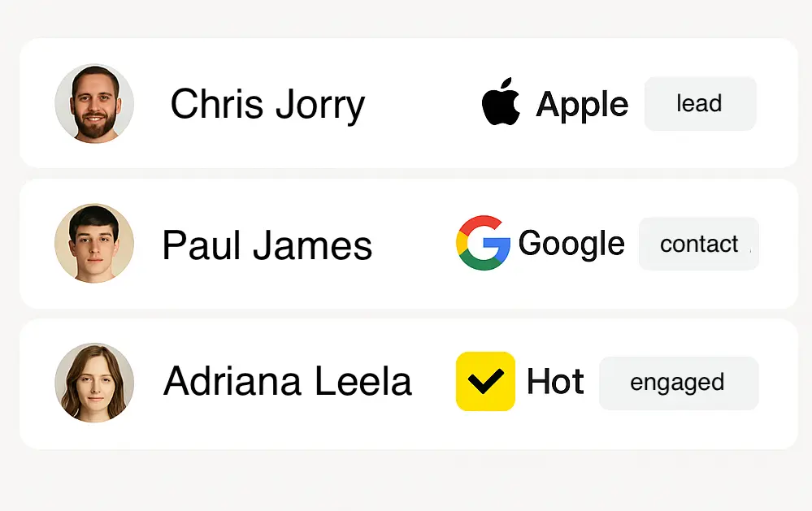Click the "engaged" status tag
Screen dimensions: 812x511
pyautogui.click(x=678, y=383)
